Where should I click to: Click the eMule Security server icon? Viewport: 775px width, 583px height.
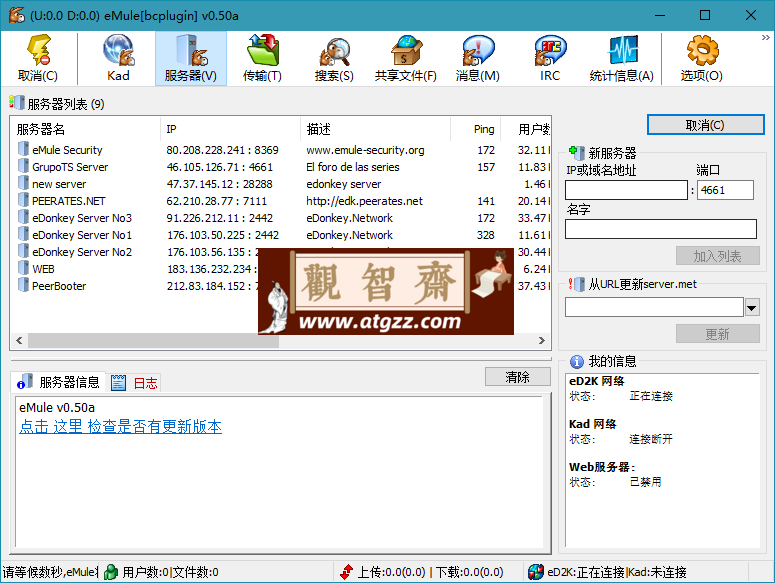tap(23, 149)
